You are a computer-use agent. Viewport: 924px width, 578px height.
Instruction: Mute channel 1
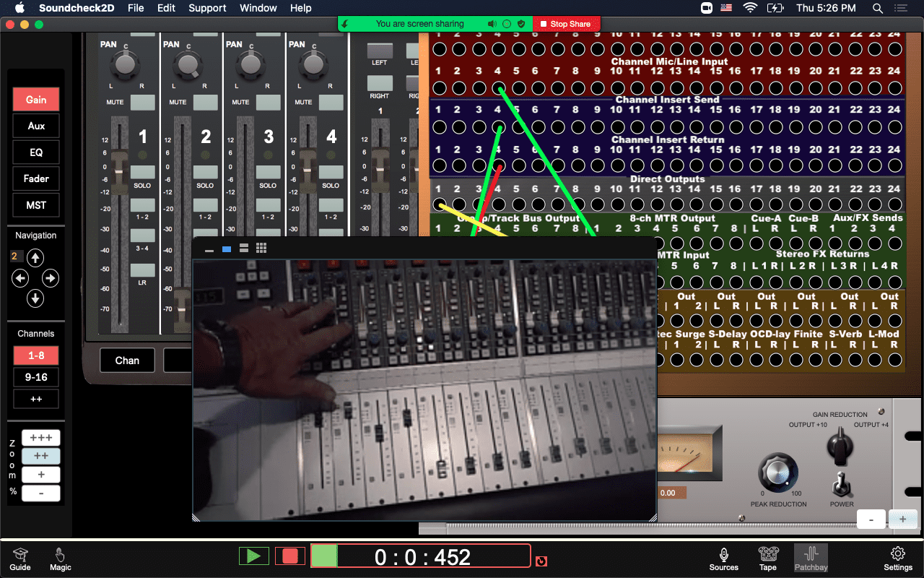click(x=142, y=102)
